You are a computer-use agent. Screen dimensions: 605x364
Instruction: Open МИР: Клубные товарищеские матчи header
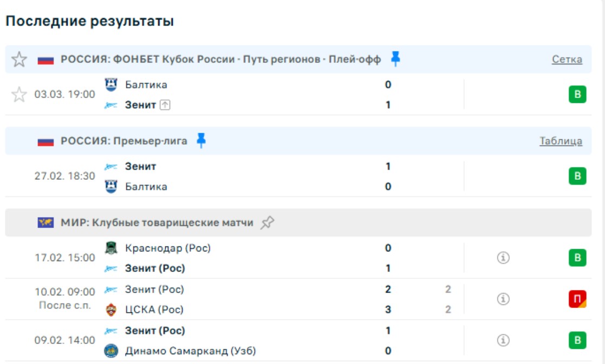click(x=157, y=223)
